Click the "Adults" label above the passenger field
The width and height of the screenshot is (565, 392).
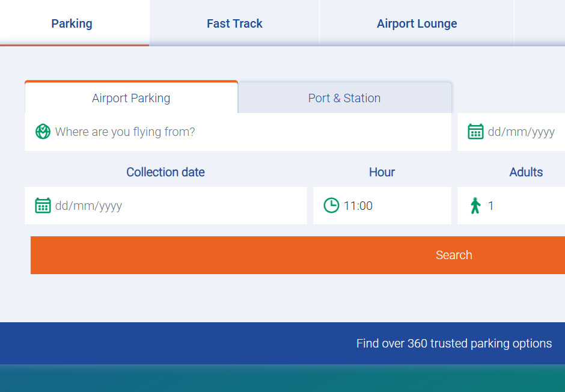tap(526, 173)
